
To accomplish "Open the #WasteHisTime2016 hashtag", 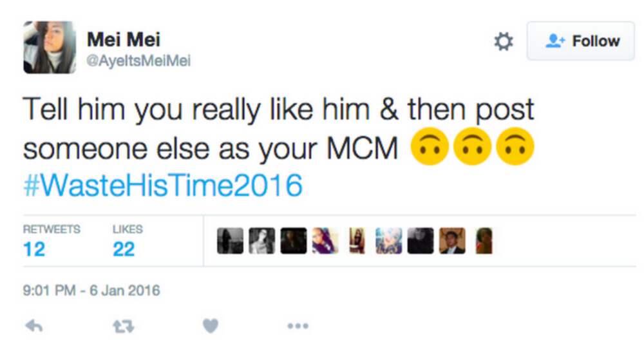I will tap(162, 186).
